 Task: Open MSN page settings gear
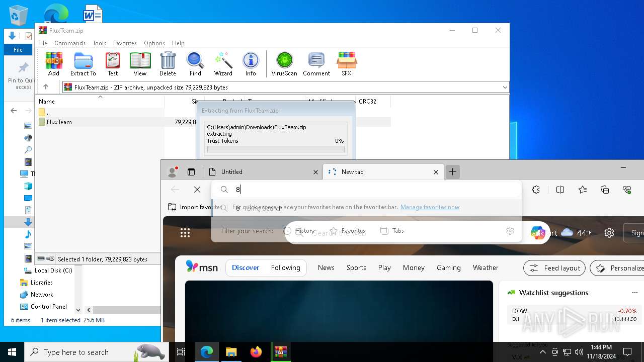coord(609,233)
